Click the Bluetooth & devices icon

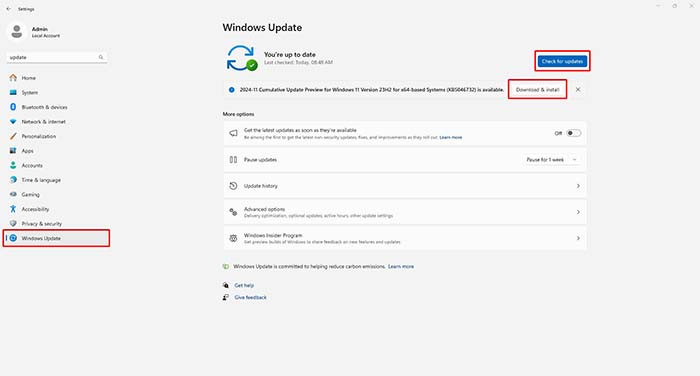(13, 107)
